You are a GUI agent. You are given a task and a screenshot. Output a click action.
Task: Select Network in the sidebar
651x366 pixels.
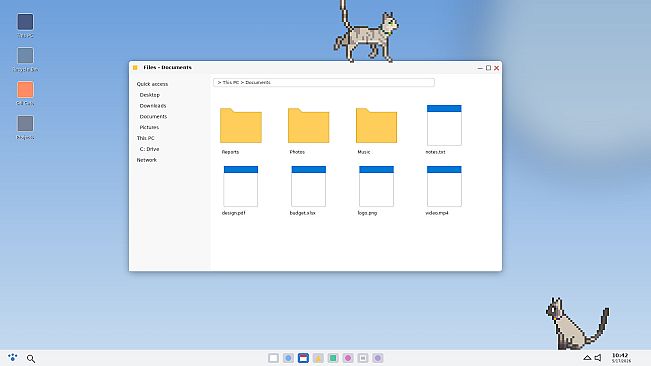(147, 160)
